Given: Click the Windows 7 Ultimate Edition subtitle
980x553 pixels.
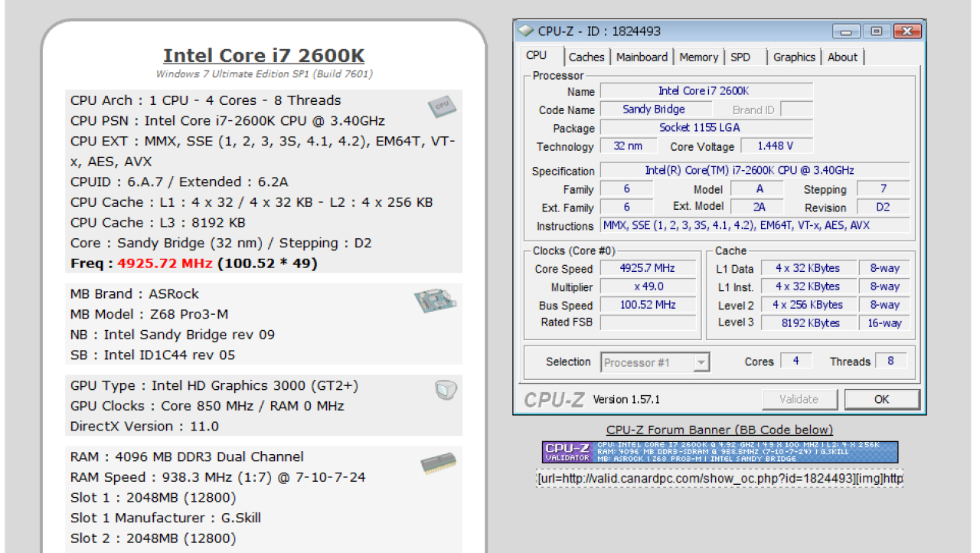Looking at the screenshot, I should click(x=264, y=74).
